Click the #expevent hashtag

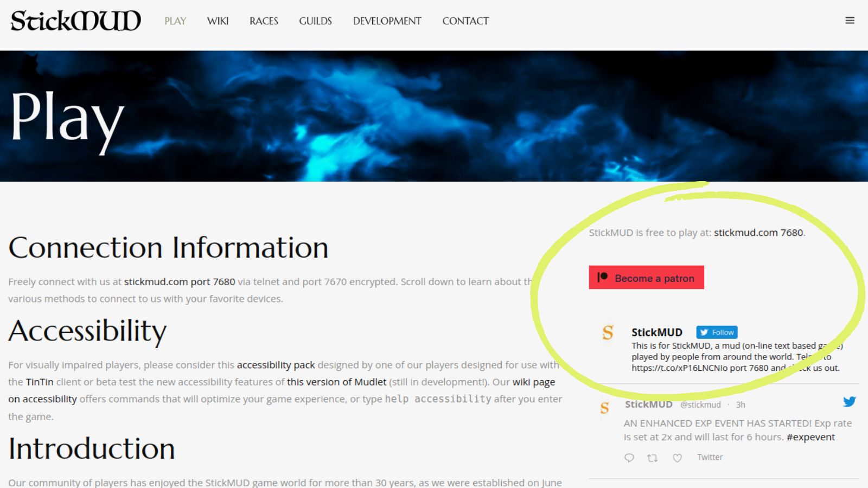pos(810,436)
